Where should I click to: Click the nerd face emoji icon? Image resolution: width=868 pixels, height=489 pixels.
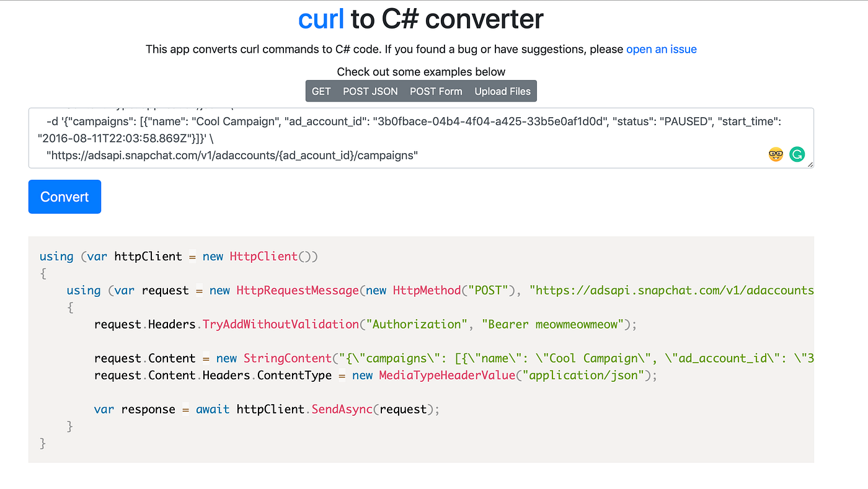tap(775, 154)
